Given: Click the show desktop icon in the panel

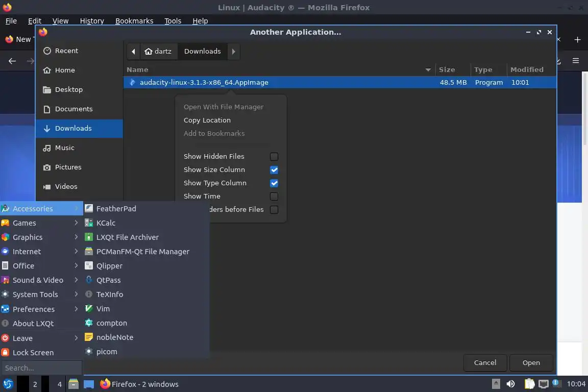Looking at the screenshot, I should coord(89,384).
